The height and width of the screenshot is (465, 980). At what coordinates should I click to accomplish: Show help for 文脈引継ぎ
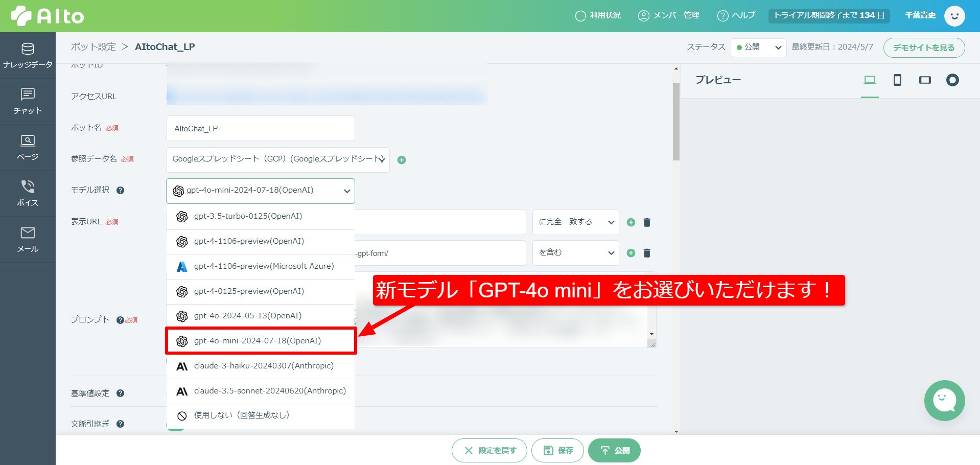coord(121,424)
